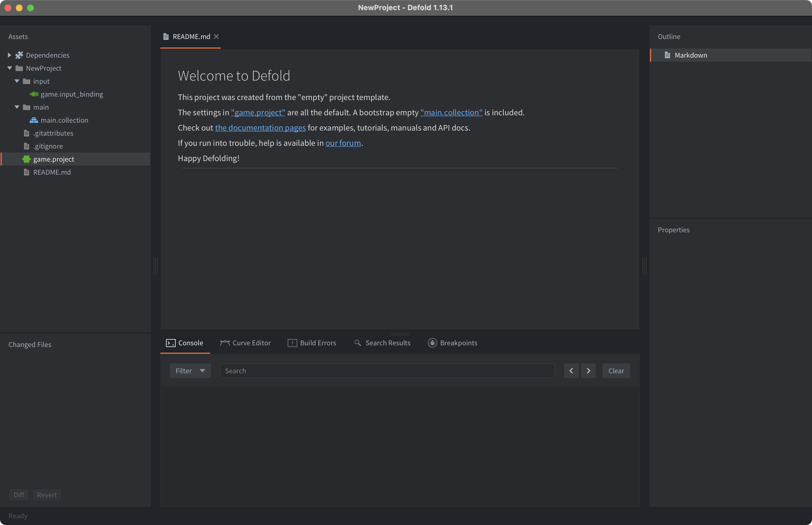Click the "Properties" panel title
The width and height of the screenshot is (812, 525).
pyautogui.click(x=673, y=230)
